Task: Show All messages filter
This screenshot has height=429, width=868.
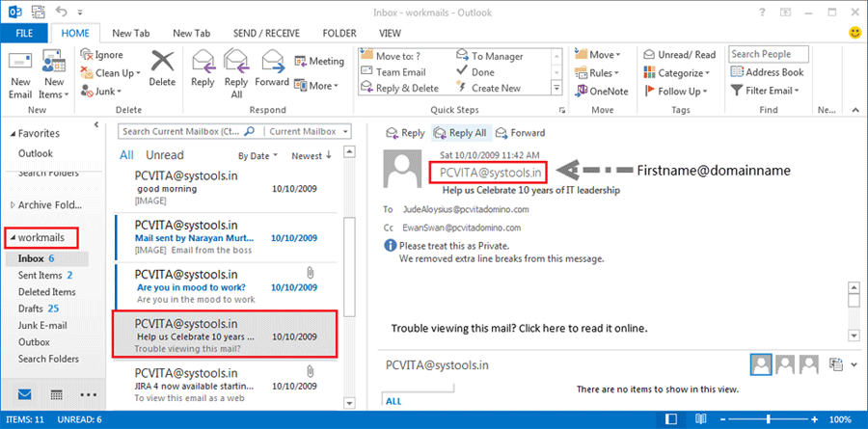Action: pos(126,155)
